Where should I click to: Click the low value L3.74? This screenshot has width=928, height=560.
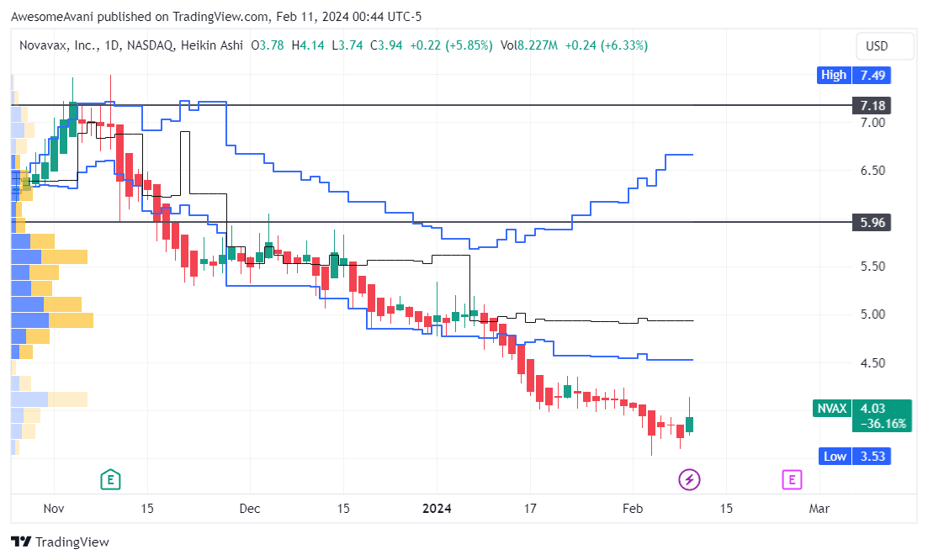coord(347,45)
